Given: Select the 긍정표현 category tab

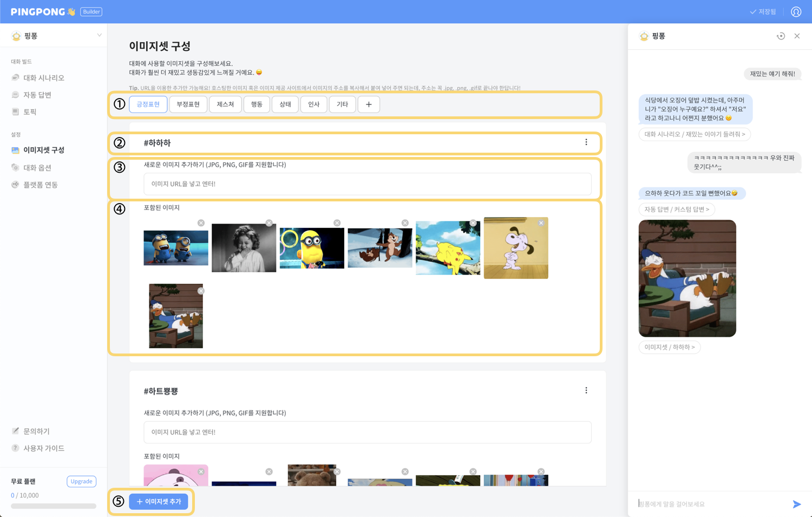Looking at the screenshot, I should click(148, 104).
